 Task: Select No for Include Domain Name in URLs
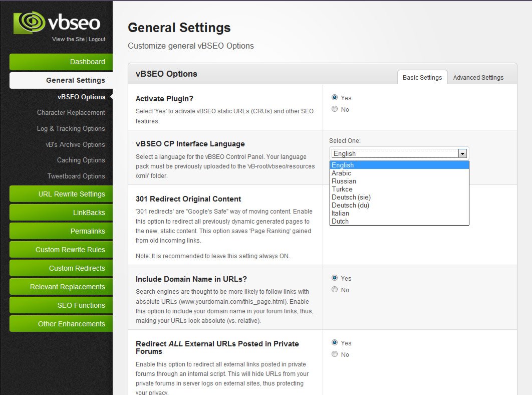(x=335, y=289)
